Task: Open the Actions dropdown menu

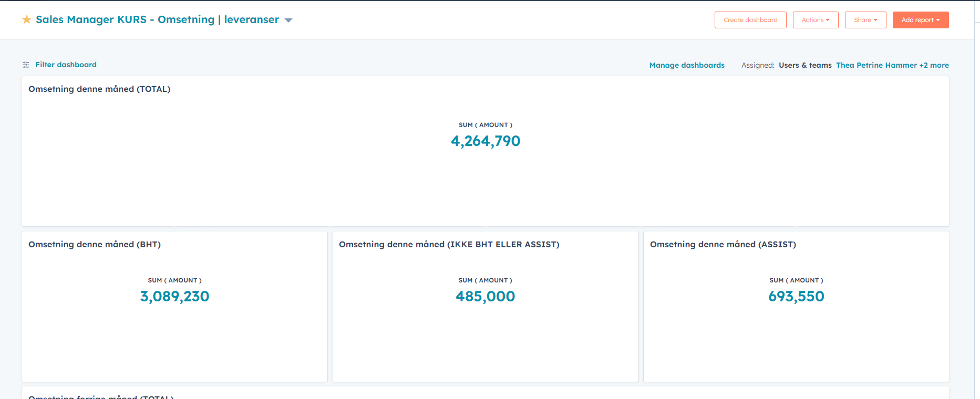Action: (815, 20)
